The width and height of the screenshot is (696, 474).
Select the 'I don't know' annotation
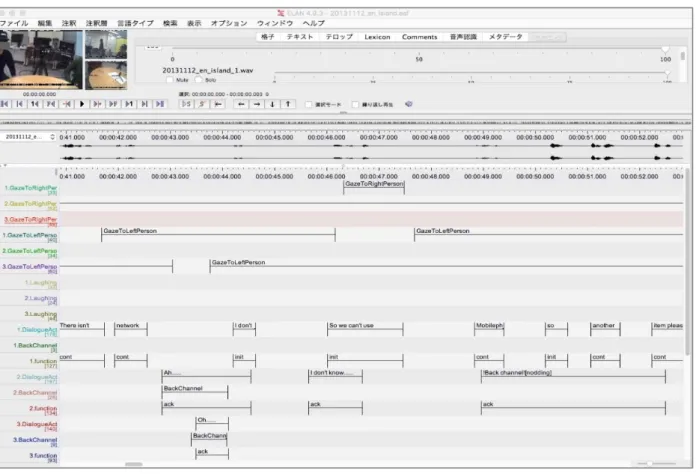335,376
